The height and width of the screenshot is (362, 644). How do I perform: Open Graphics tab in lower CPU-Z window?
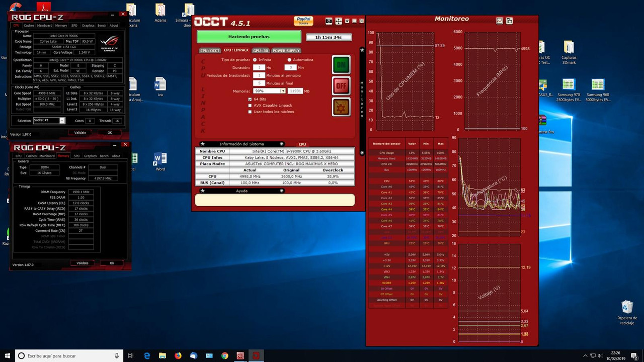(x=91, y=156)
